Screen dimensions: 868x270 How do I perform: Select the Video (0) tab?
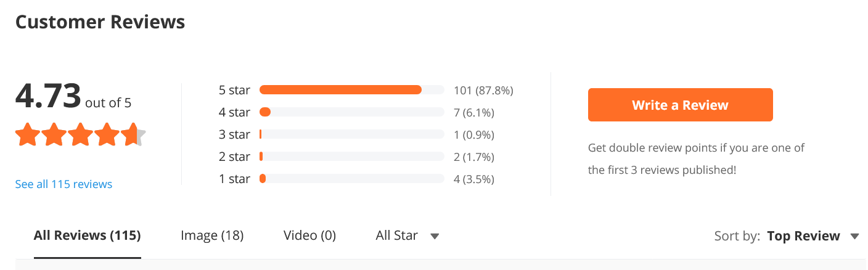309,235
